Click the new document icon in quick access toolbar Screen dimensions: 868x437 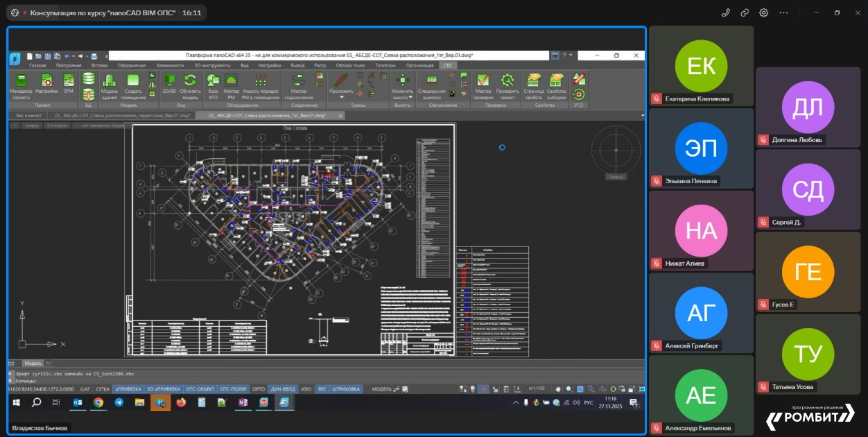coord(30,56)
